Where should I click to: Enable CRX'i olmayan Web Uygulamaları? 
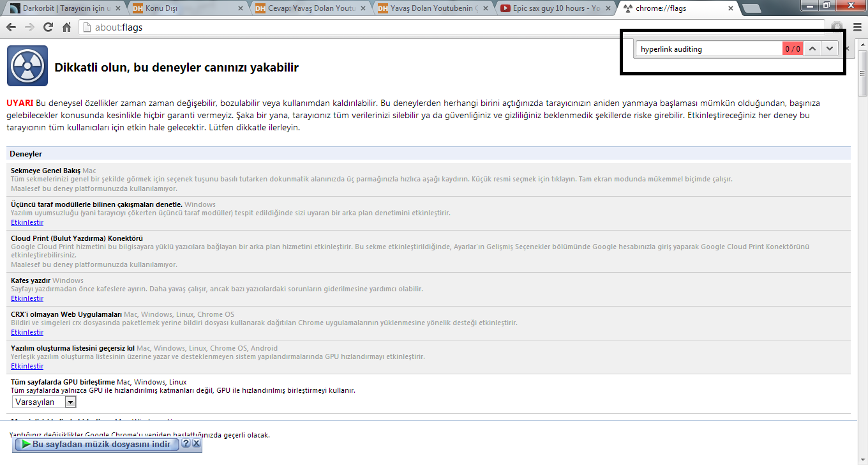(27, 332)
